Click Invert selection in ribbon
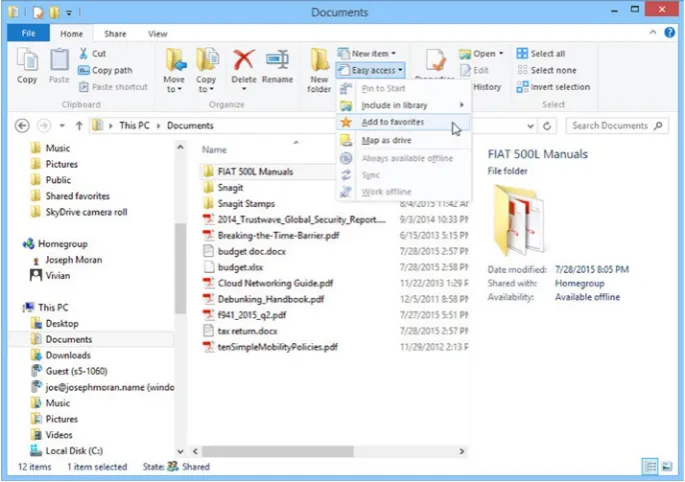685x482 pixels. coord(553,87)
